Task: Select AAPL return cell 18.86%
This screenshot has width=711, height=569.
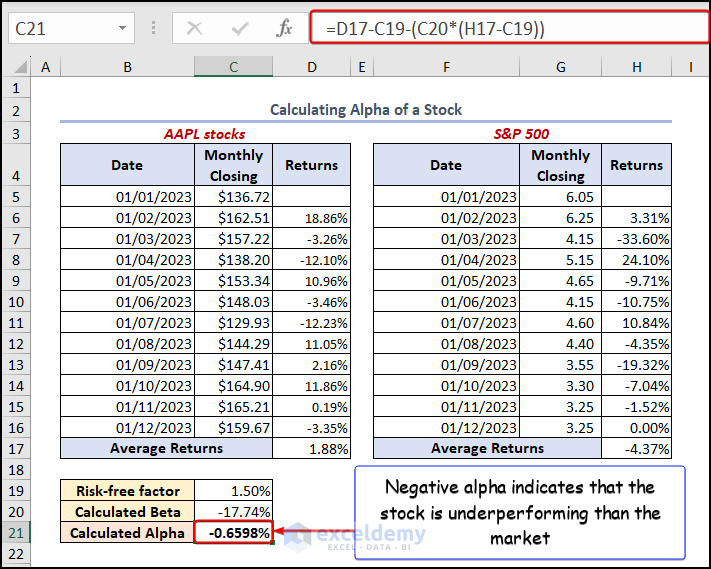Action: [x=312, y=218]
